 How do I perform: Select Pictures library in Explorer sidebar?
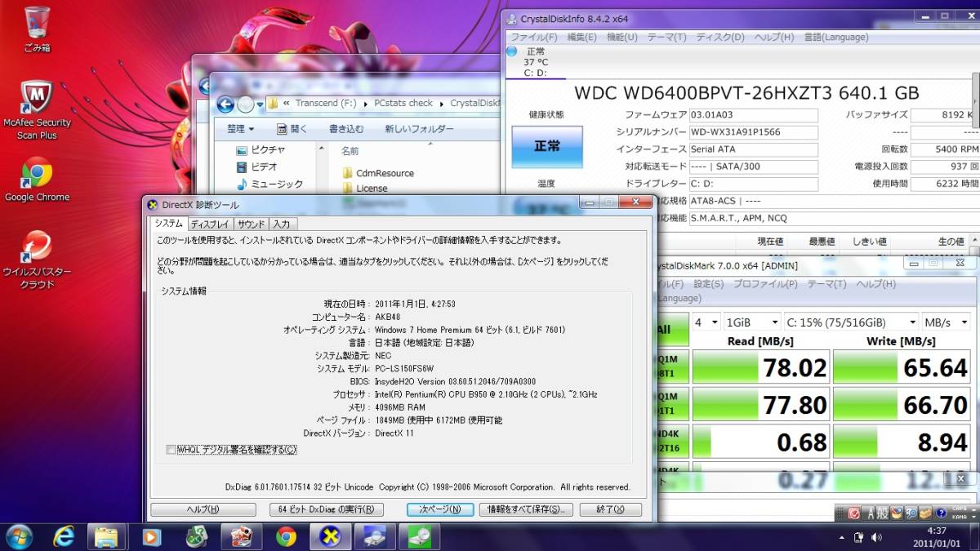pyautogui.click(x=261, y=150)
